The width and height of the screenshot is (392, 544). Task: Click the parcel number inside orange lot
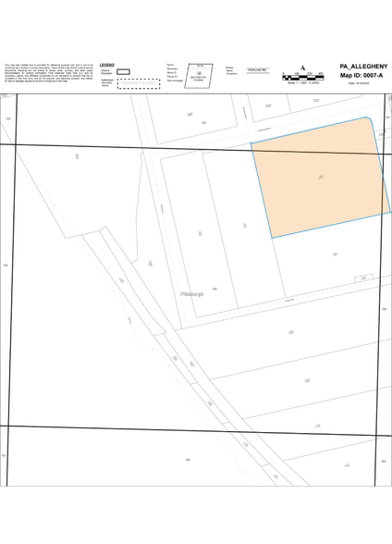coord(321,178)
